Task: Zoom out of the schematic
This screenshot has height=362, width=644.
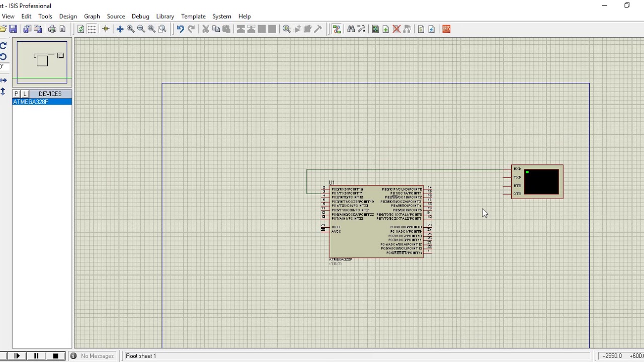Action: coord(141,29)
